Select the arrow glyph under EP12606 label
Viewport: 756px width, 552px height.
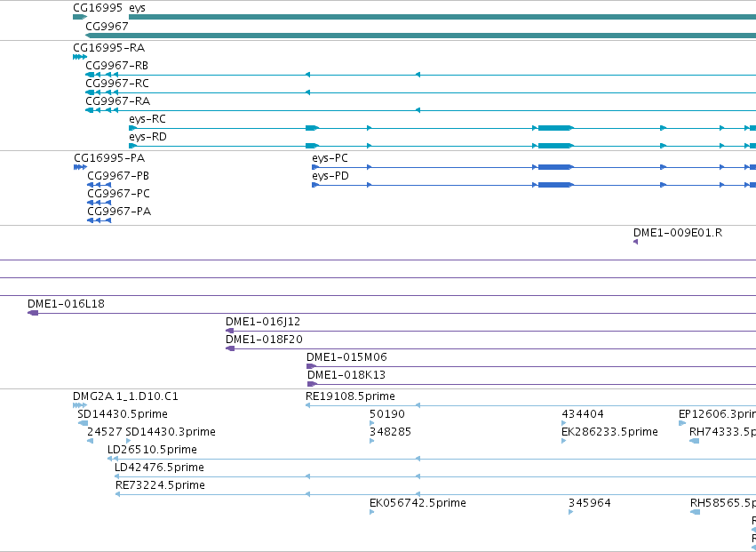(682, 423)
